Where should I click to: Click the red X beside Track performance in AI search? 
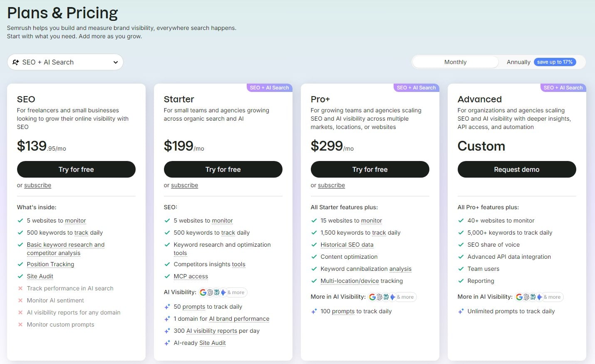(x=20, y=288)
